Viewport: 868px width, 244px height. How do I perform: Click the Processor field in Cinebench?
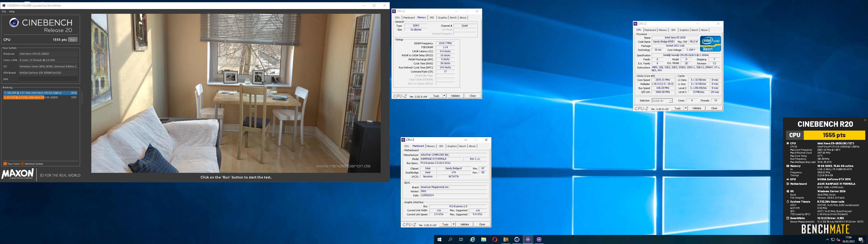48,54
